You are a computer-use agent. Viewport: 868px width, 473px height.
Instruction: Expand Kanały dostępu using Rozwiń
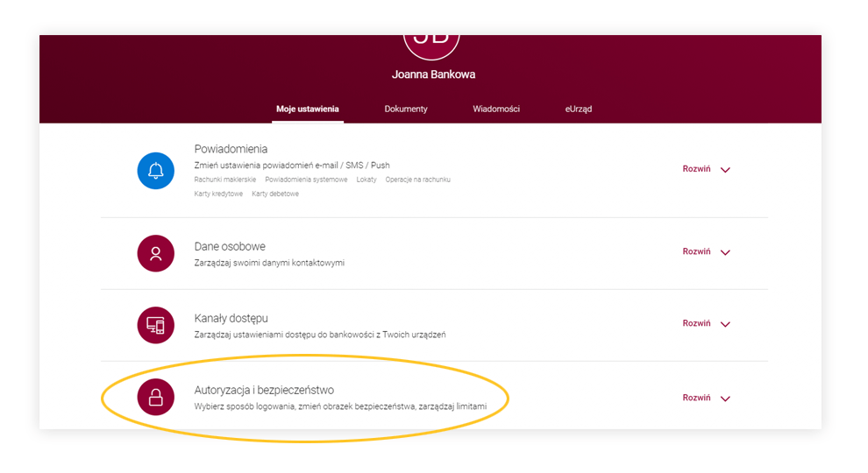point(706,323)
